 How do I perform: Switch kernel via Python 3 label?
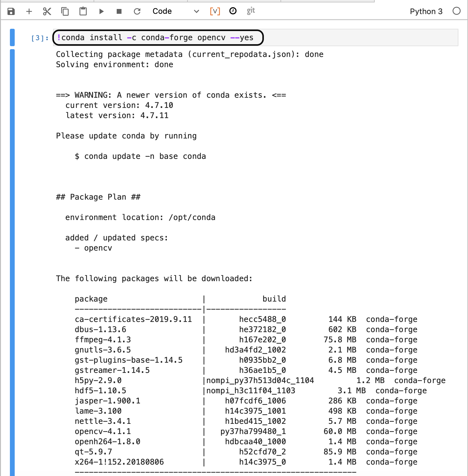(x=426, y=11)
